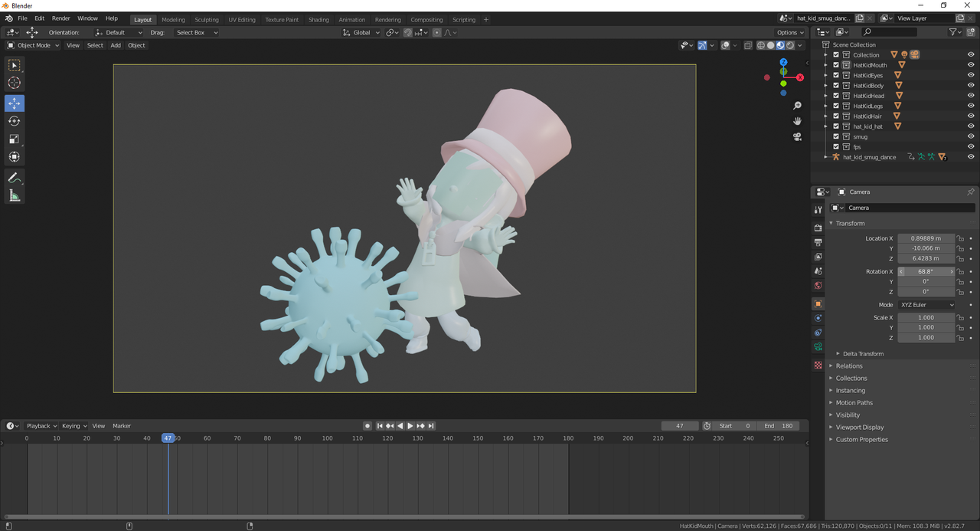Click the X axis on navigation gizmo
Screen dimensions: 980x531
point(800,77)
